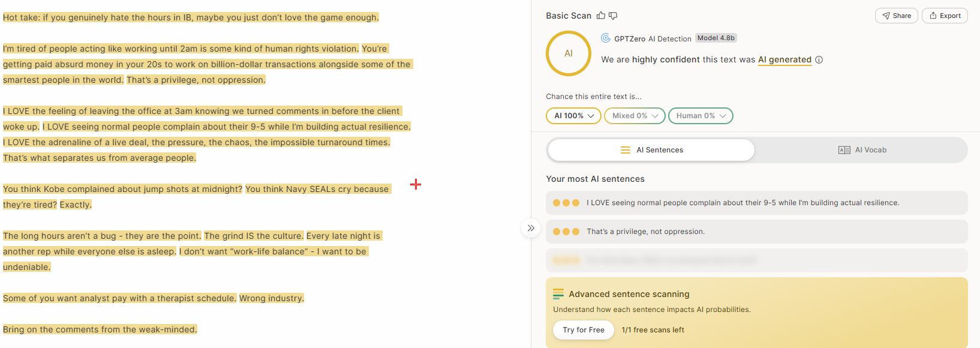Viewport: 980px width, 348px height.
Task: Click the blurred third AI sentence row
Action: (x=757, y=260)
